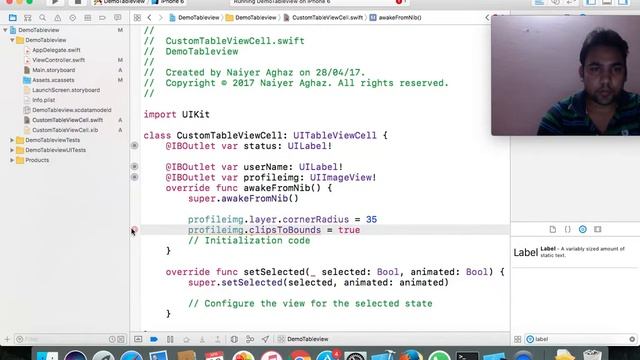
Task: Go back in editor history
Action: pyautogui.click(x=149, y=18)
